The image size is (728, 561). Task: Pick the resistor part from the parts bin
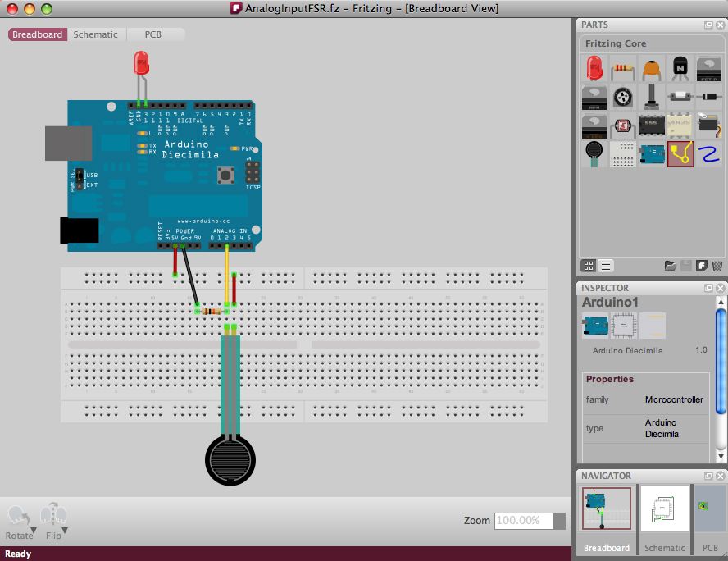623,68
